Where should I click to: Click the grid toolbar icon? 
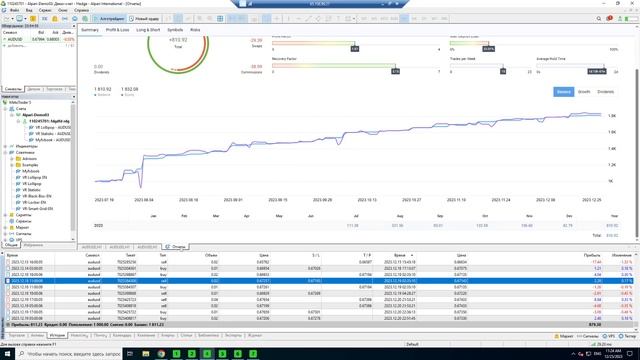pos(220,19)
